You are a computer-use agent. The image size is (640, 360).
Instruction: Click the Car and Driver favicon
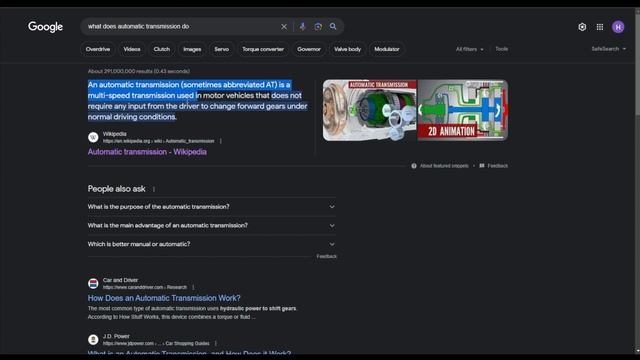click(93, 283)
